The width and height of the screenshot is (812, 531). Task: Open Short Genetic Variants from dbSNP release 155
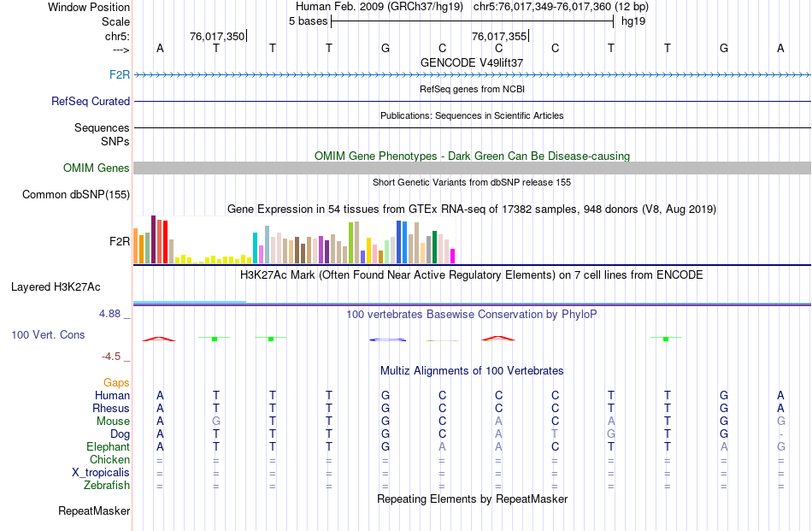coord(472,182)
